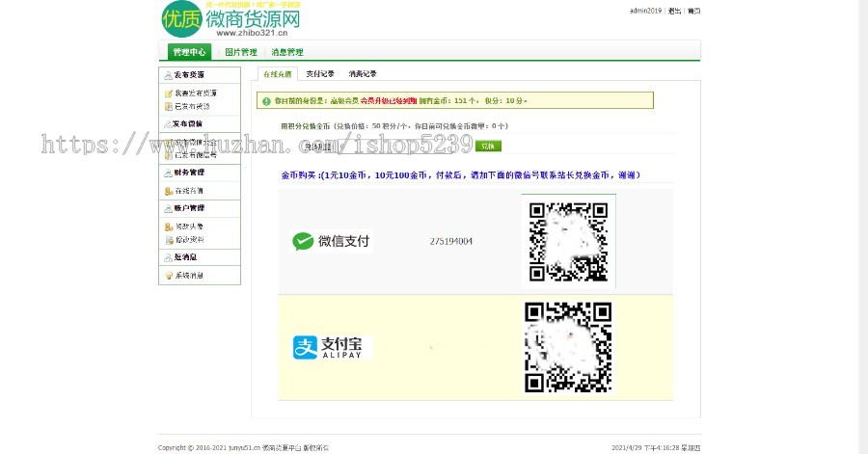Click the person icon beside 账户管理
Image resolution: width=868 pixels, height=454 pixels.
point(168,208)
